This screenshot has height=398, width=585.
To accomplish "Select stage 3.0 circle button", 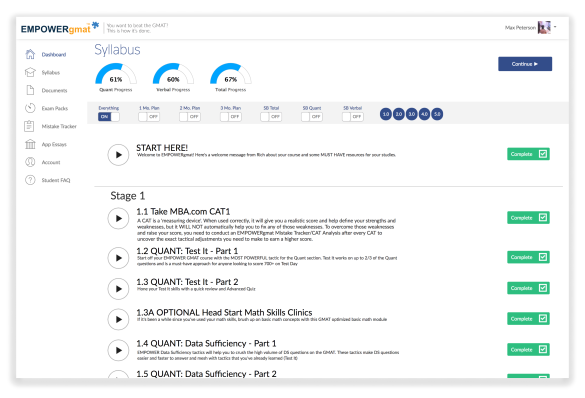I will tap(412, 114).
